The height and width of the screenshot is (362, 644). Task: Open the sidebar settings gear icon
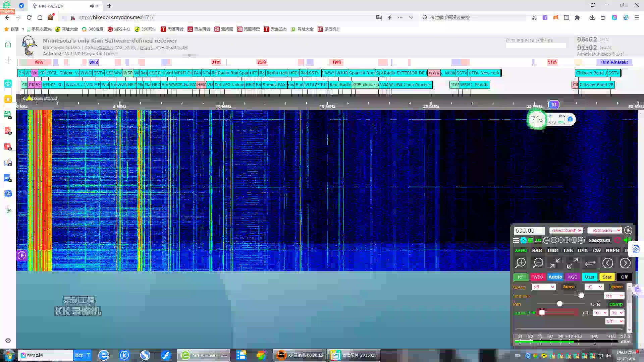tap(8, 341)
